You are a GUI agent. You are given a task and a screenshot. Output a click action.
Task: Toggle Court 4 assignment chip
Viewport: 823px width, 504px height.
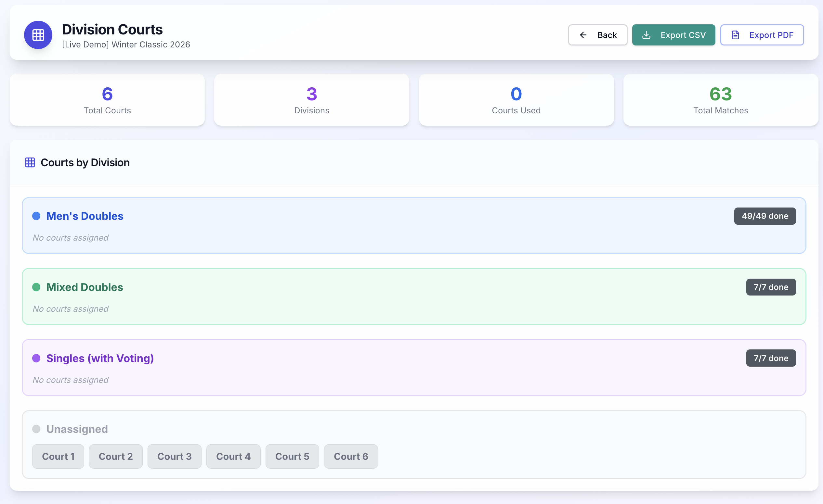pyautogui.click(x=233, y=456)
